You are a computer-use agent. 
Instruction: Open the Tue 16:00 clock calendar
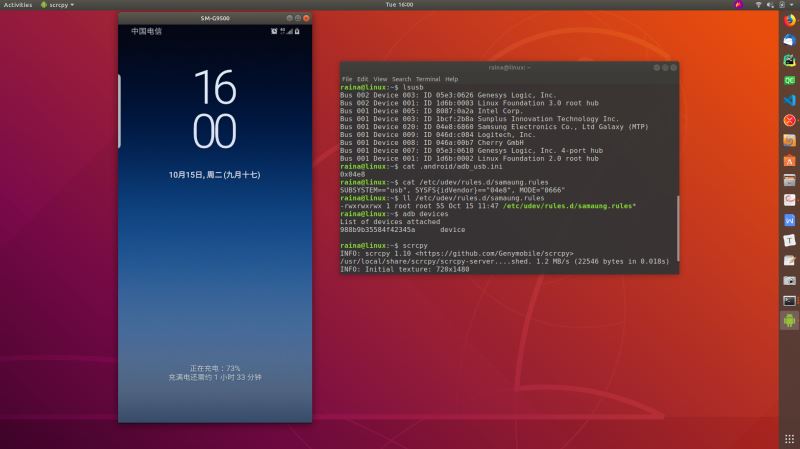399,5
